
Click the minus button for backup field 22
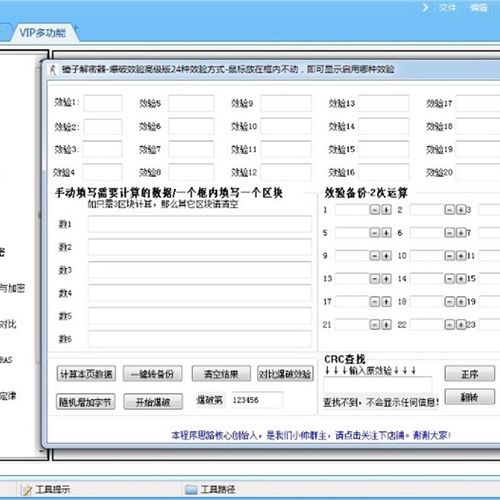tap(450, 324)
